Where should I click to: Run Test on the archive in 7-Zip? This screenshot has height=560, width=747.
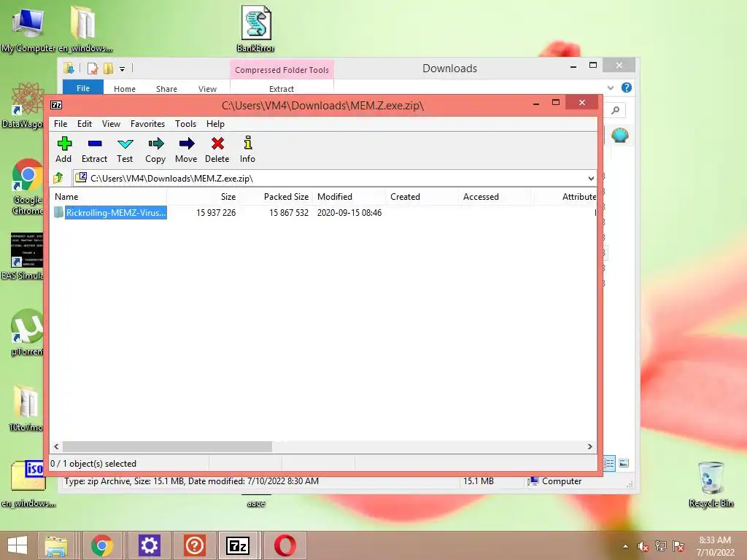pyautogui.click(x=125, y=150)
